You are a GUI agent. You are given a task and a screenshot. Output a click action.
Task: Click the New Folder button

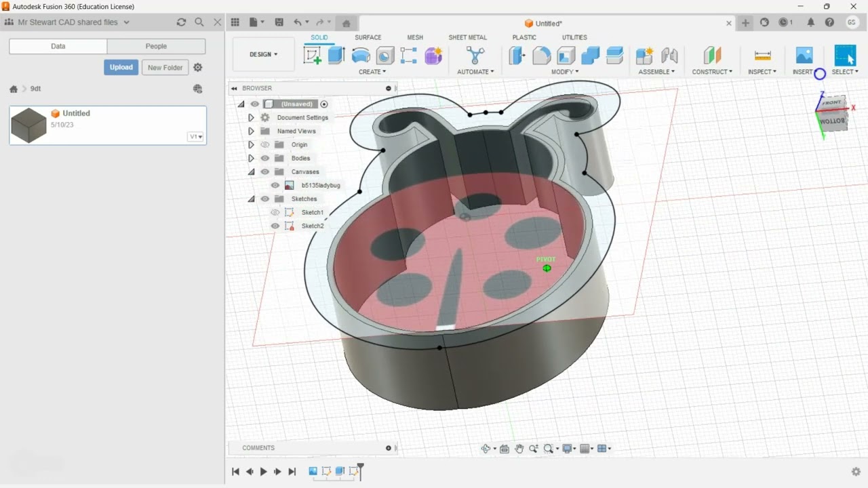tap(165, 67)
